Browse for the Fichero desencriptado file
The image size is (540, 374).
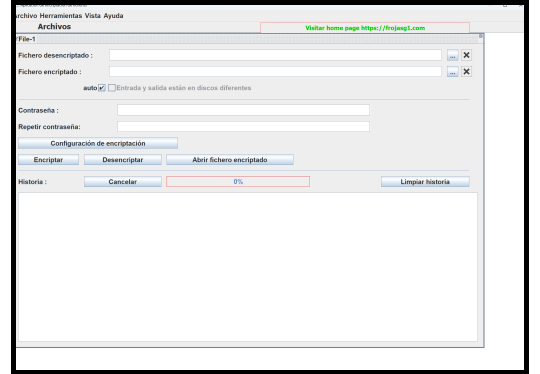(x=453, y=55)
